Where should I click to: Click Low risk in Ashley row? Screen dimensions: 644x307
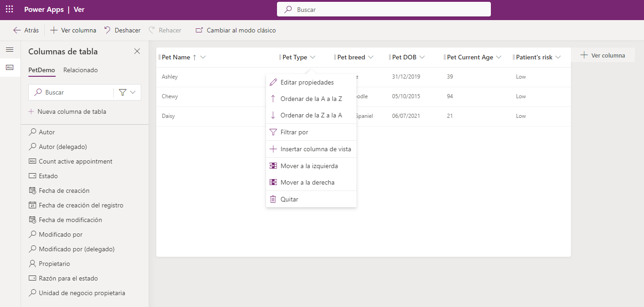point(521,77)
